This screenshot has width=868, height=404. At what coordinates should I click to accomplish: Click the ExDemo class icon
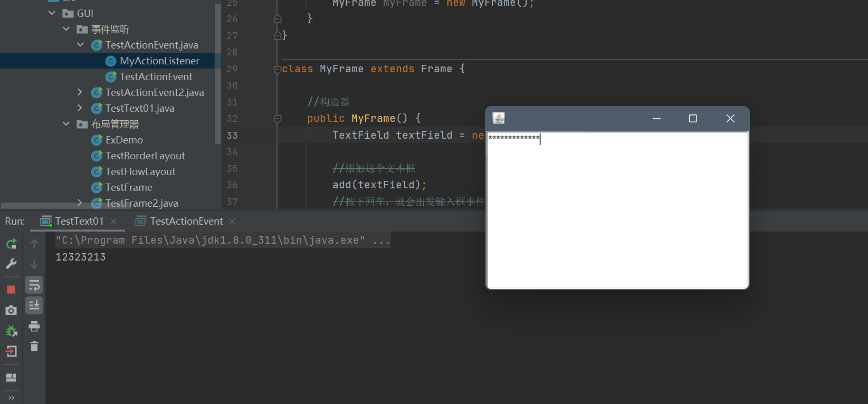pos(97,140)
